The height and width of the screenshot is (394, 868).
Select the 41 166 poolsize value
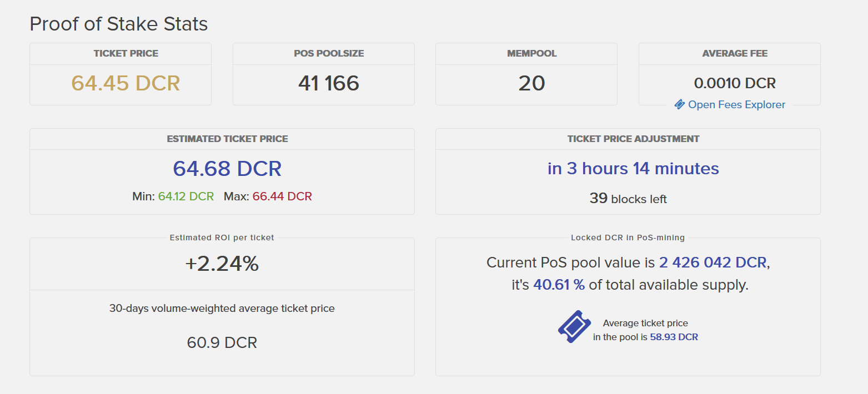(x=329, y=83)
